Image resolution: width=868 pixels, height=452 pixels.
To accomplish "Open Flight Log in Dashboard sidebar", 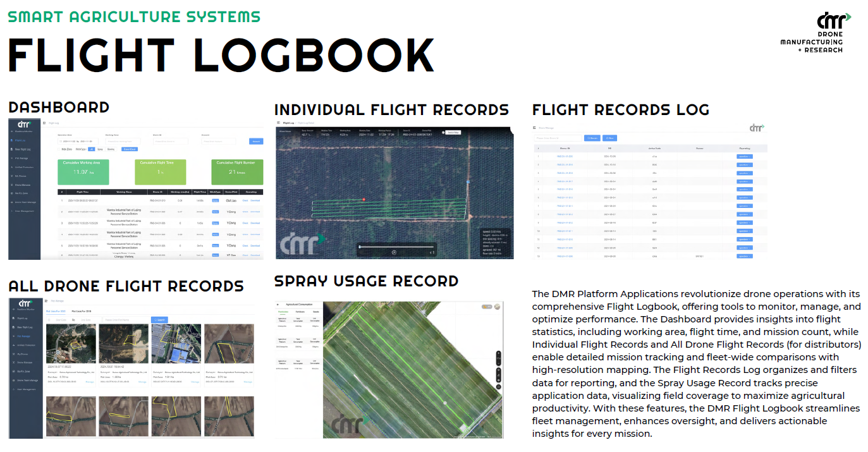I will tap(20, 140).
